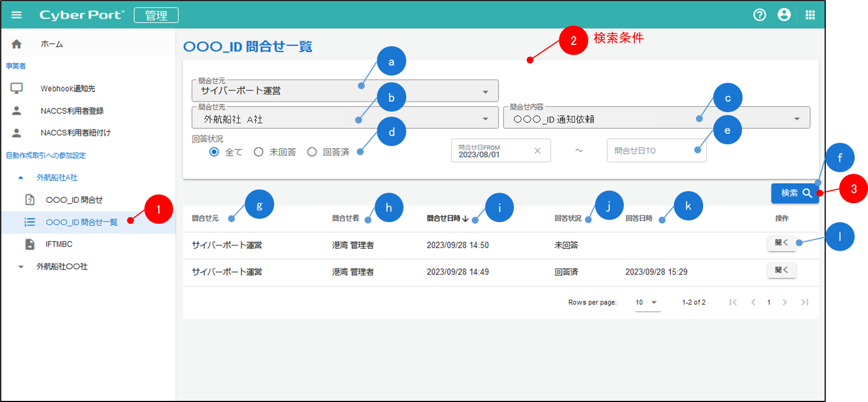Click the IFTMBC document icon

pos(30,244)
